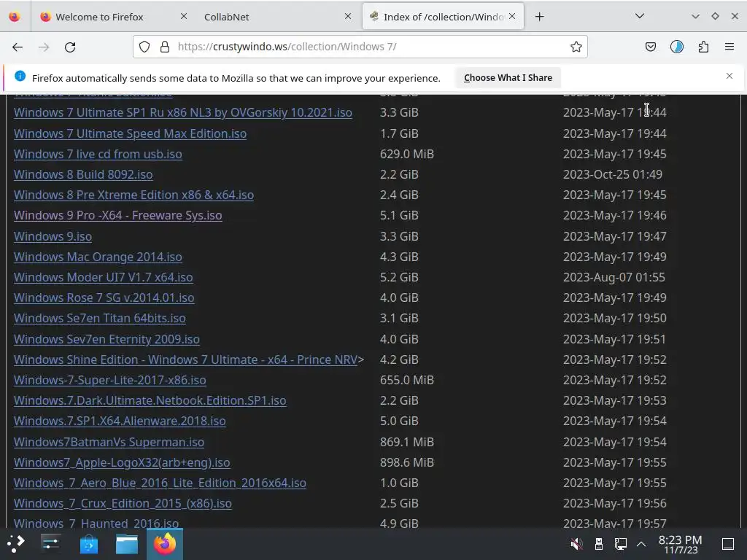
Task: Download Windows Se7en Titan 64bits.iso
Action: point(99,318)
